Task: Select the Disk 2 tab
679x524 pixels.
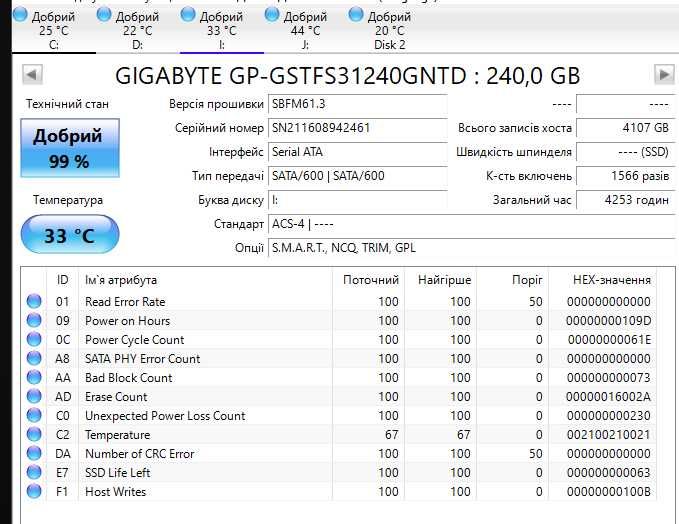Action: tap(390, 30)
